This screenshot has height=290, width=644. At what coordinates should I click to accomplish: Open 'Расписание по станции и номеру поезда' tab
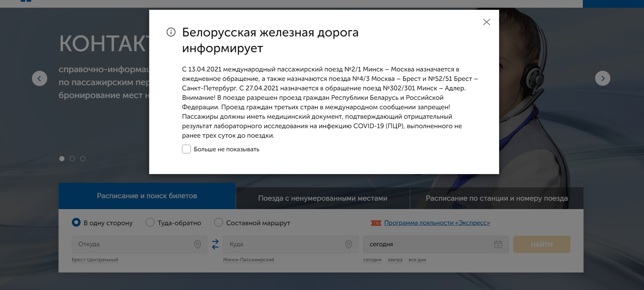497,198
